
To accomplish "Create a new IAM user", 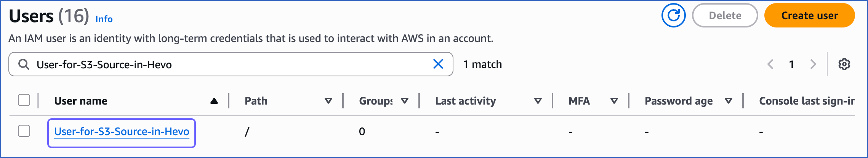I will click(809, 16).
